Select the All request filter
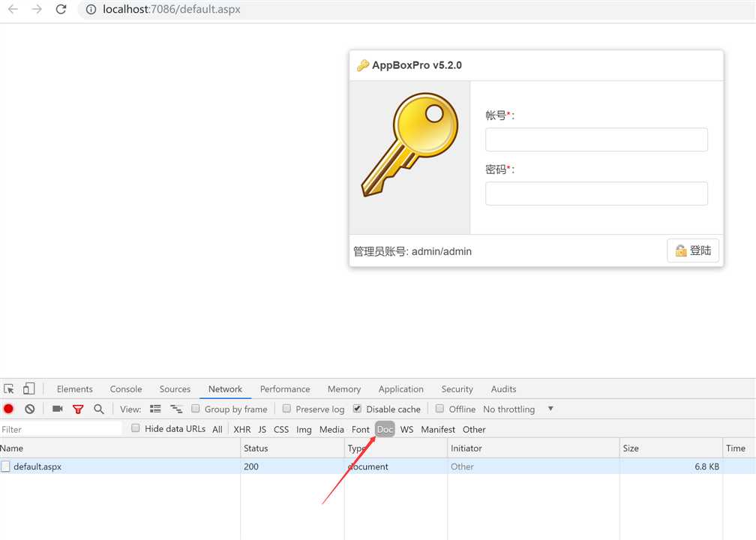Viewport: 756px width, 540px height. [217, 429]
